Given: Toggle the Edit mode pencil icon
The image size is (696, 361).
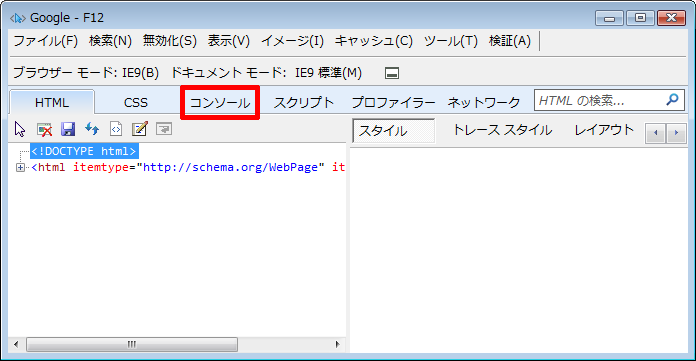Looking at the screenshot, I should (140, 129).
